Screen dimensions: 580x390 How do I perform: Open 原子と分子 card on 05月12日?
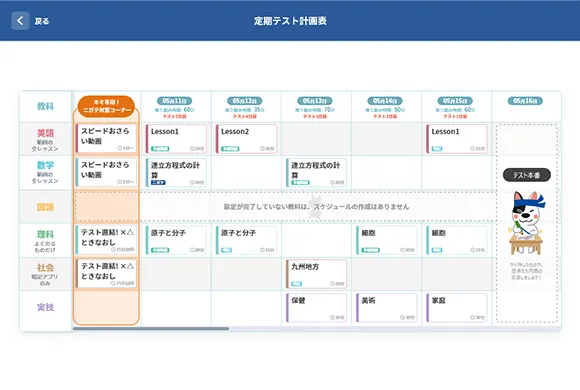click(246, 241)
